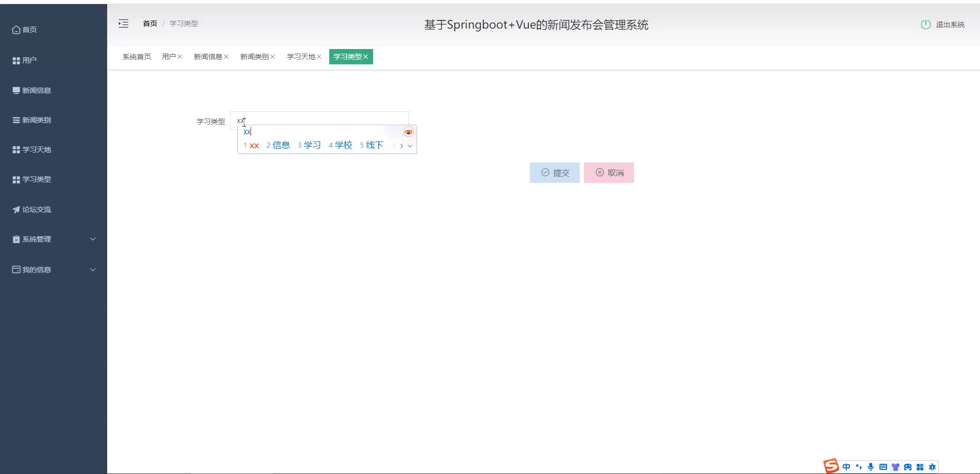Click 学习类型 breadcrumb text
The height and width of the screenshot is (474, 980).
coord(184,23)
